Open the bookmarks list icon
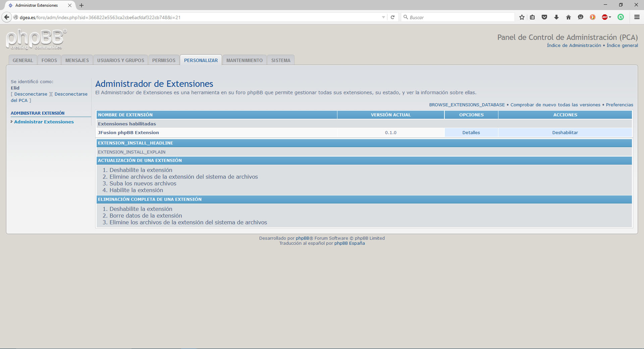 click(x=532, y=17)
